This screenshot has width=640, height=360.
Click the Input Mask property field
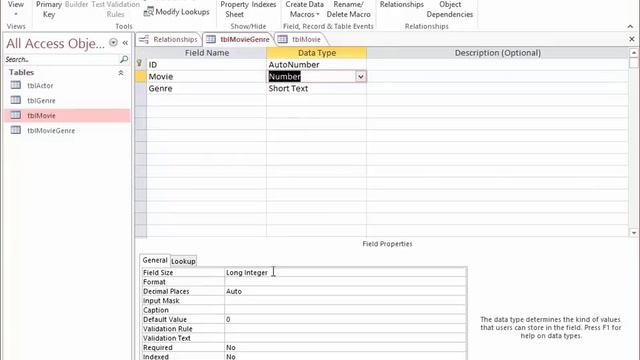point(345,300)
